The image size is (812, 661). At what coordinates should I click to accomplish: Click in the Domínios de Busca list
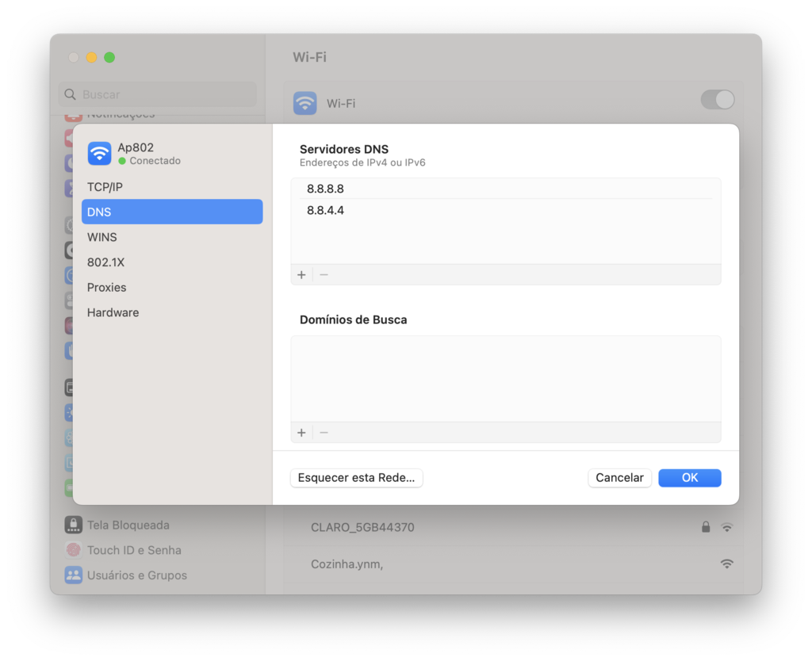[505, 379]
